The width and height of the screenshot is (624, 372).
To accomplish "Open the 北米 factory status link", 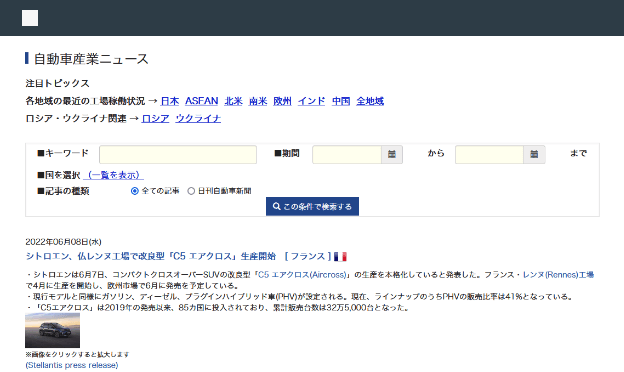I will (234, 101).
